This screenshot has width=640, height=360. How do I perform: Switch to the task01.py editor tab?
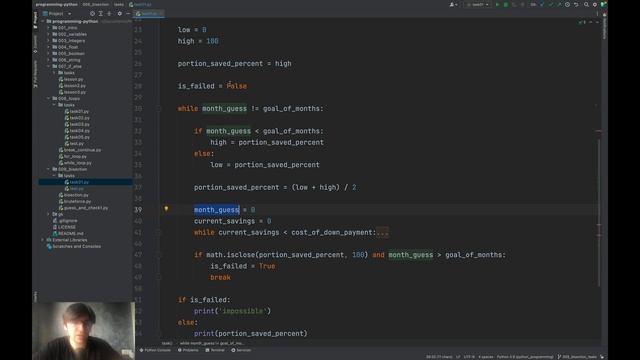click(149, 13)
